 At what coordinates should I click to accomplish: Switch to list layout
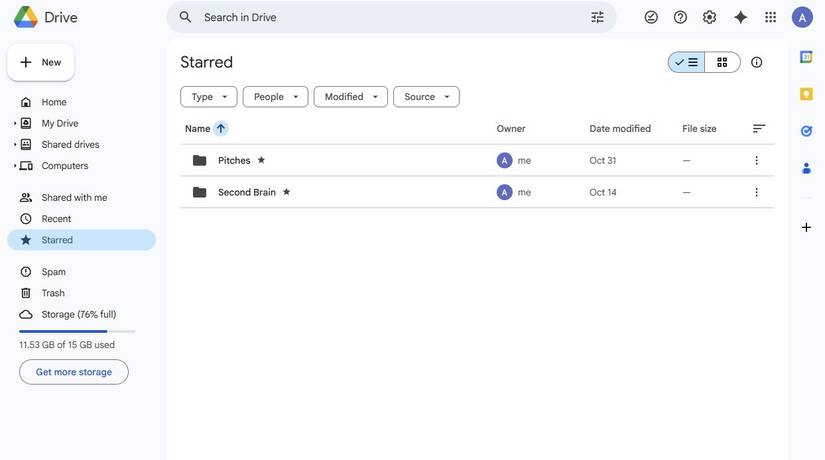[x=686, y=63]
